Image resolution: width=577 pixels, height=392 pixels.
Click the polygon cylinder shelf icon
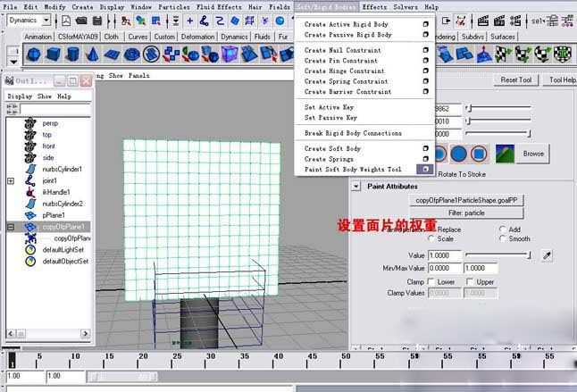[72, 54]
